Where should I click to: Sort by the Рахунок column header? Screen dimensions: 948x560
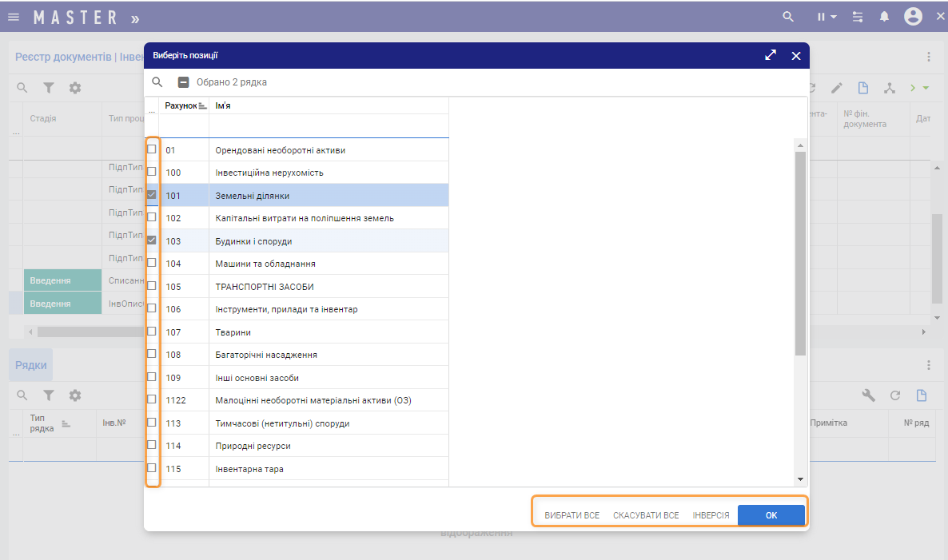(181, 105)
